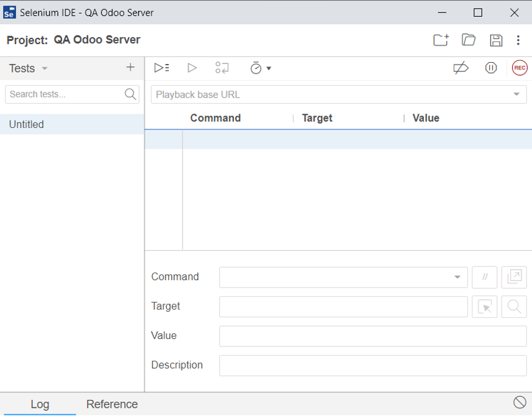Screen dimensions: 532x416
Task: Open test execution speed timer
Action: click(260, 68)
